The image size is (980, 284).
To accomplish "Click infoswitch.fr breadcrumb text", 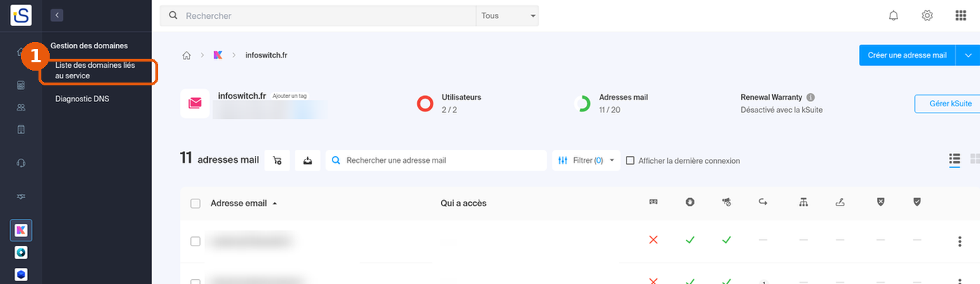I will click(267, 55).
